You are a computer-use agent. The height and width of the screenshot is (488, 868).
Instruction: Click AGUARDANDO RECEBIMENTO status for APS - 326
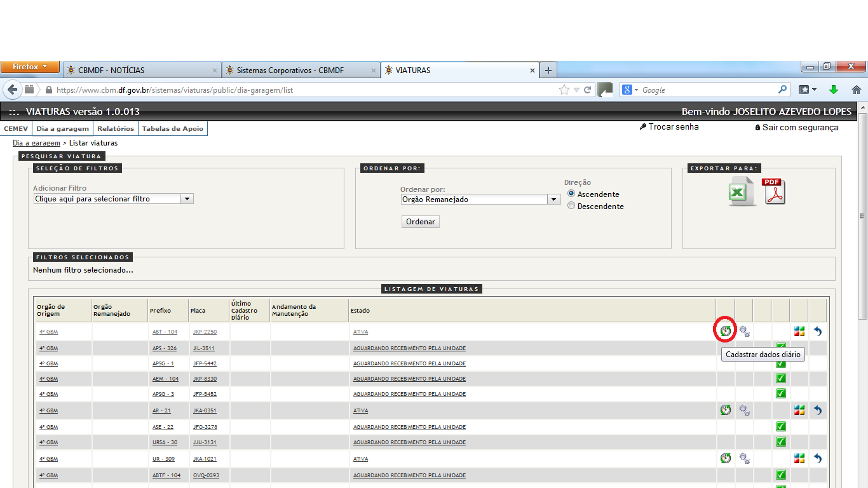coord(409,348)
